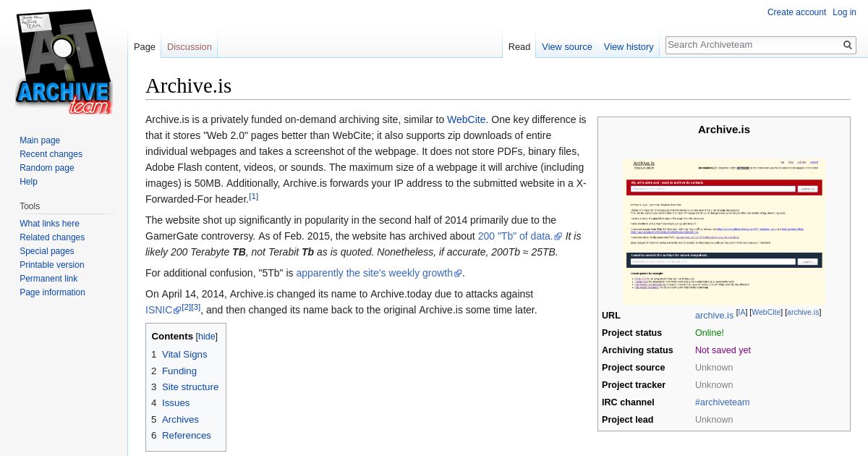The image size is (868, 456).
Task: Go to Main page in sidebar
Action: coord(40,140)
